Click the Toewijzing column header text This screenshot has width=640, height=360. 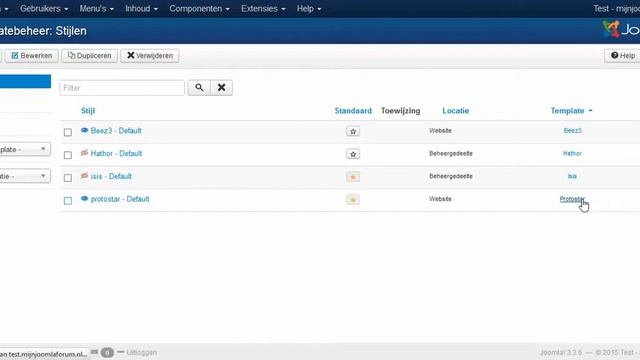400,111
